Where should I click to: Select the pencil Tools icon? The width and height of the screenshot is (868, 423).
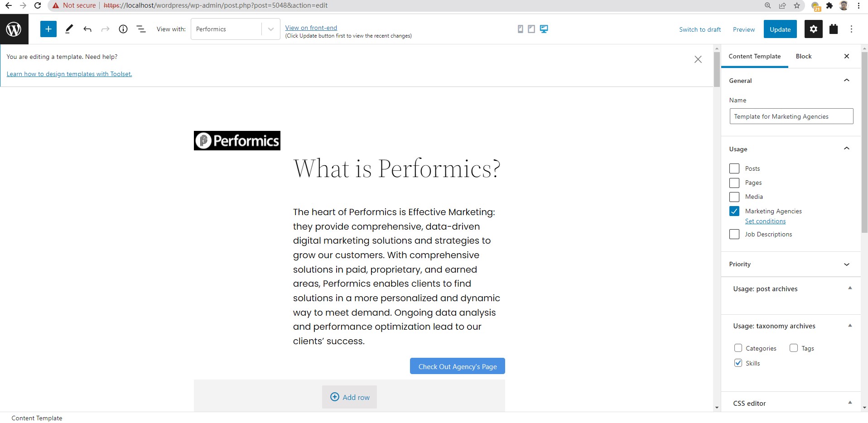pyautogui.click(x=69, y=29)
